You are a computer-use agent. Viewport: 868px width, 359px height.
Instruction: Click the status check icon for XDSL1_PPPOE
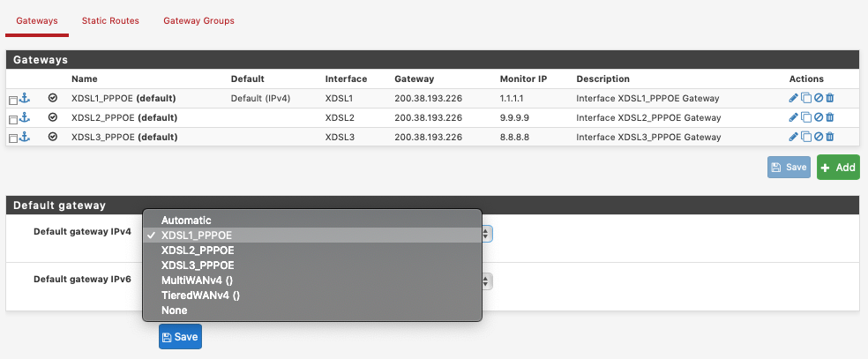[x=53, y=98]
